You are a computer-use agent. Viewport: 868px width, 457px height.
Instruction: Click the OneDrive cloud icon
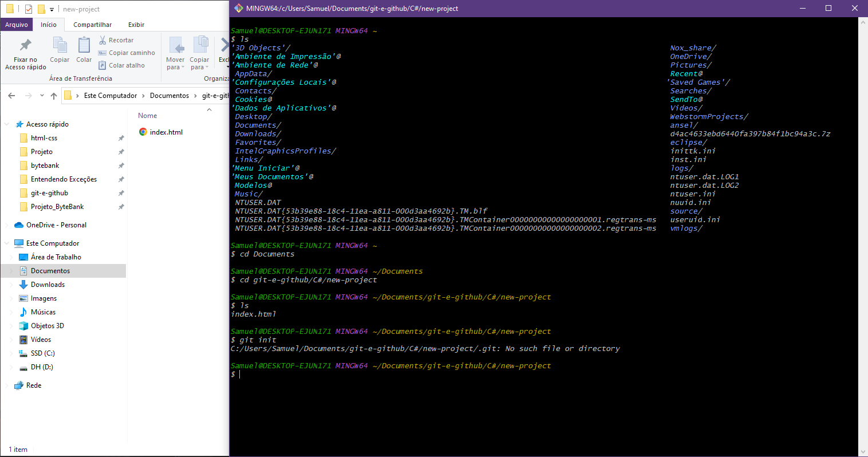[19, 225]
